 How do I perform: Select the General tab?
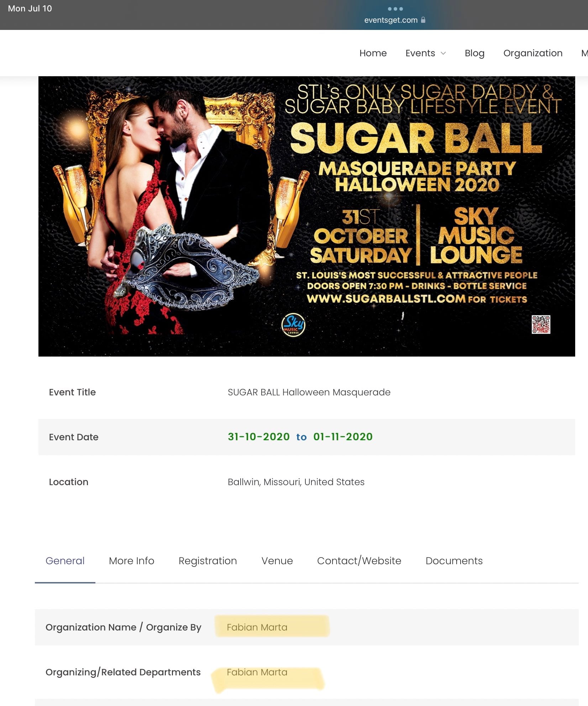coord(65,561)
